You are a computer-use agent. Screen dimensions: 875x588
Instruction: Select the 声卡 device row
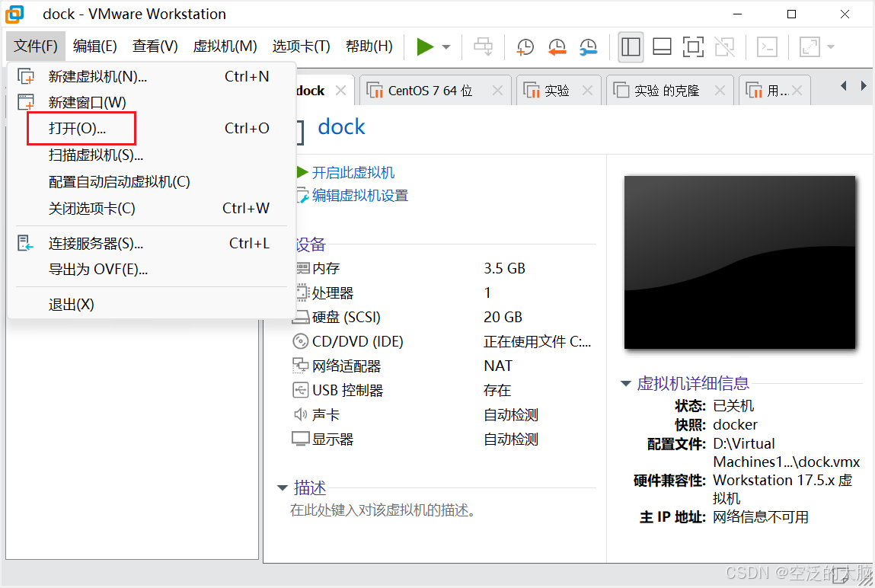[444, 415]
